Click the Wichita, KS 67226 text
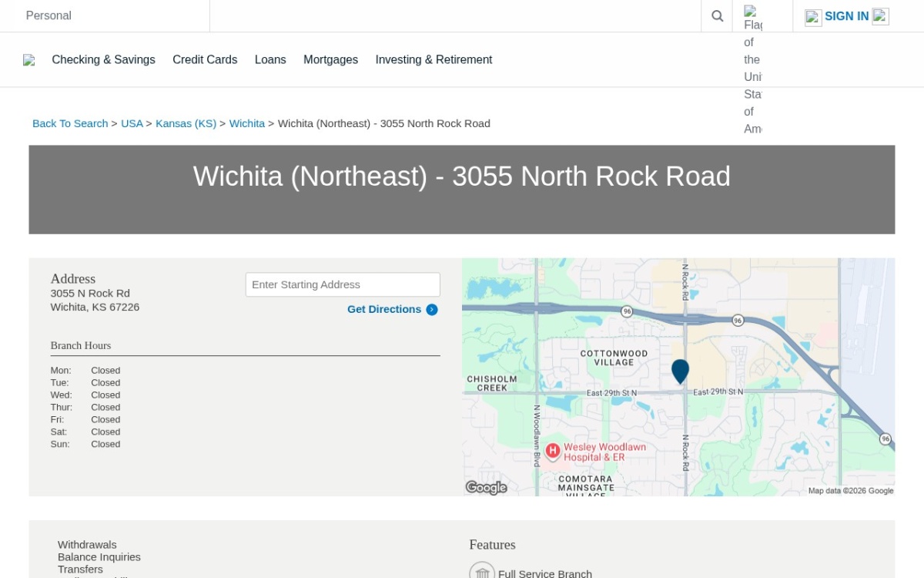The image size is (924, 578). [95, 307]
